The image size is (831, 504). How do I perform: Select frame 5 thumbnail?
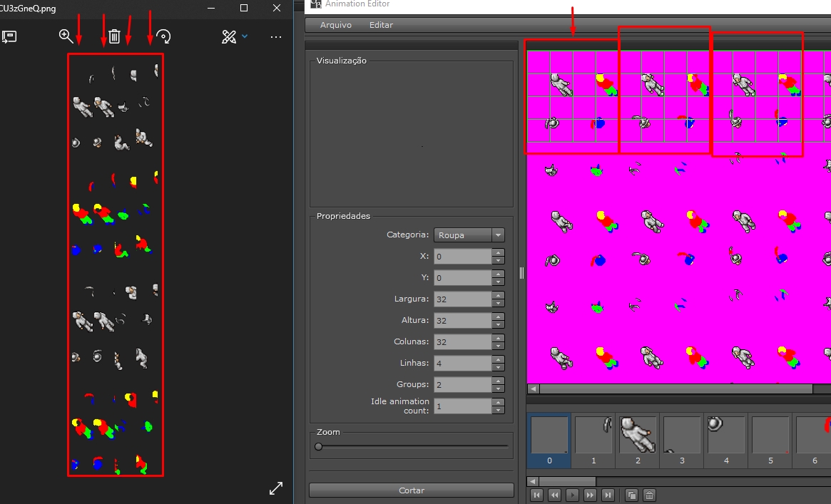770,441
